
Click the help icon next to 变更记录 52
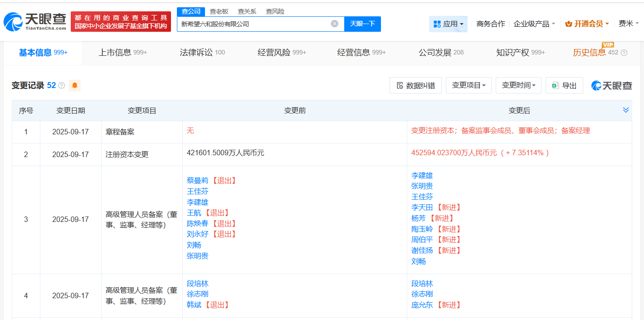pos(62,85)
